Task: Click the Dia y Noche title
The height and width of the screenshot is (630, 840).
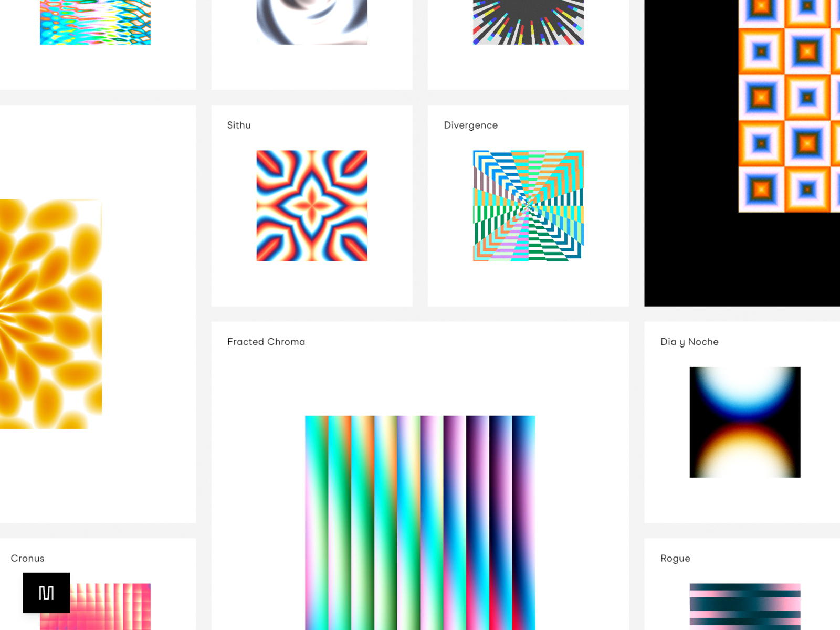Action: tap(689, 342)
